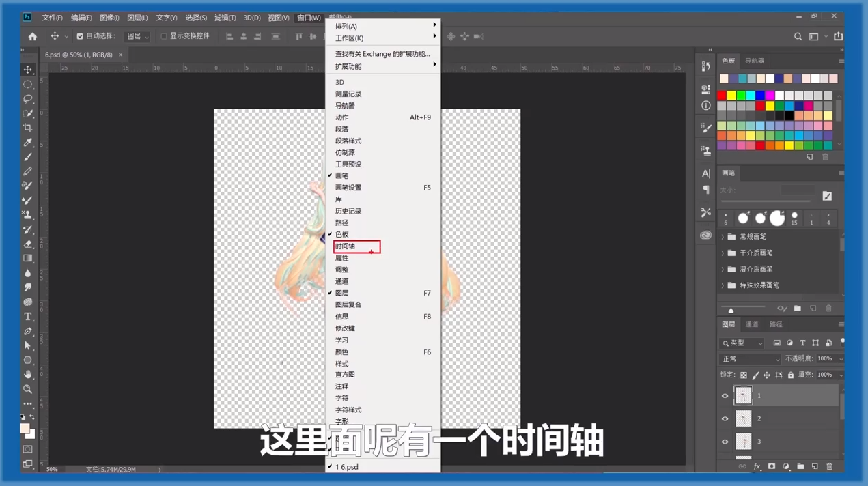The image size is (868, 486).
Task: Pick the yellow swatch in Swatches panel
Action: click(x=731, y=96)
